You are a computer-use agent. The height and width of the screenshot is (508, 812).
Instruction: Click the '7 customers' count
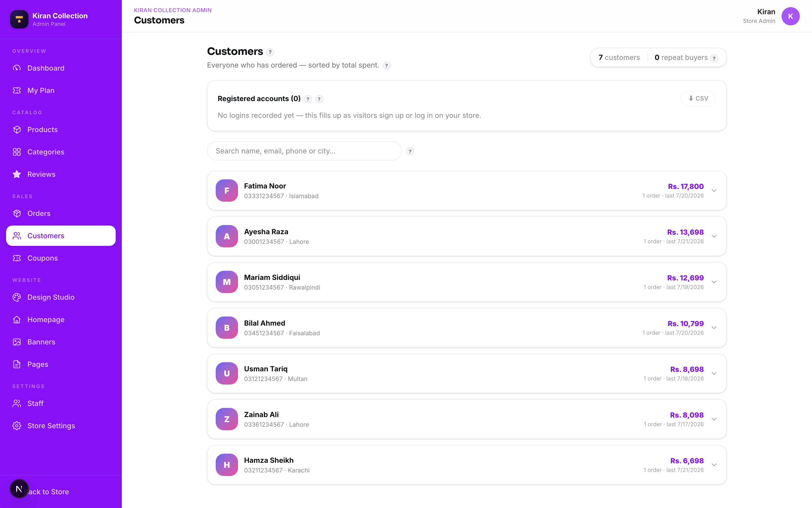click(x=619, y=57)
